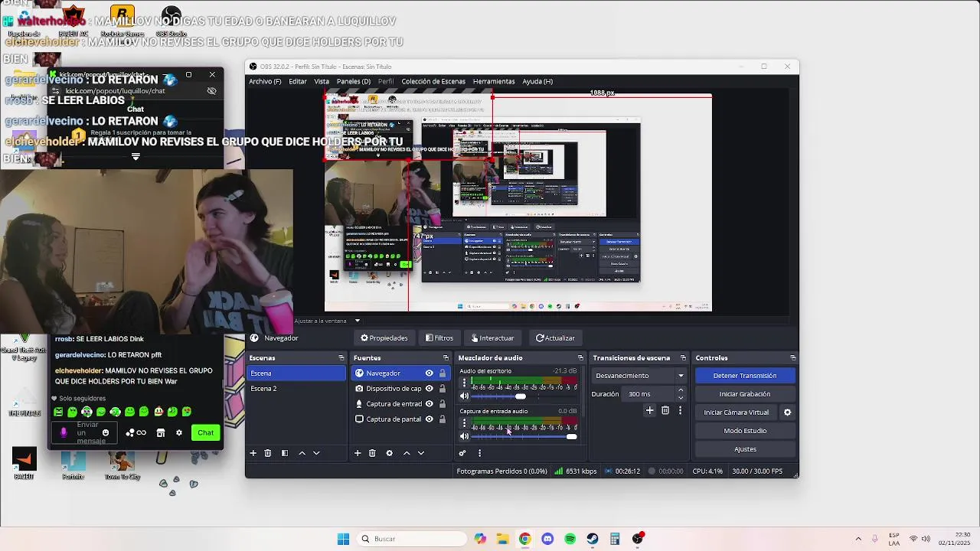
Task: Toggle visibility of Dispositivo de cap source
Action: (x=429, y=389)
